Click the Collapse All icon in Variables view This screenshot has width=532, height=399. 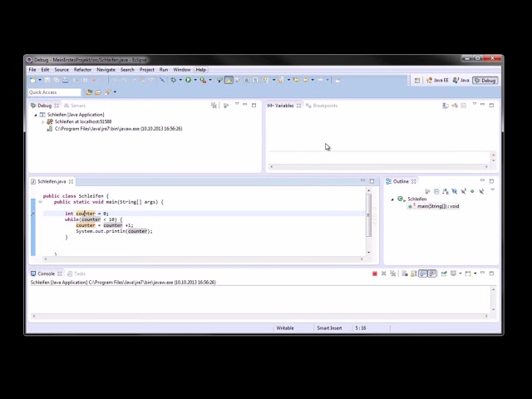tap(464, 106)
